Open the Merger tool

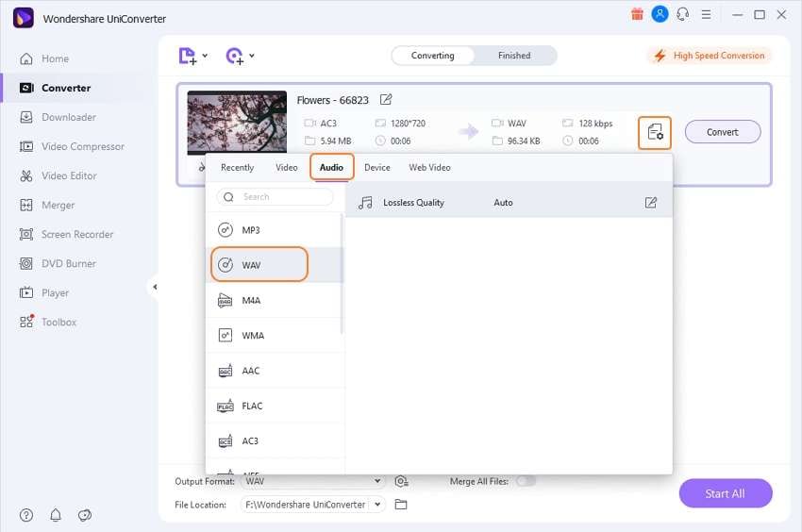click(47, 205)
